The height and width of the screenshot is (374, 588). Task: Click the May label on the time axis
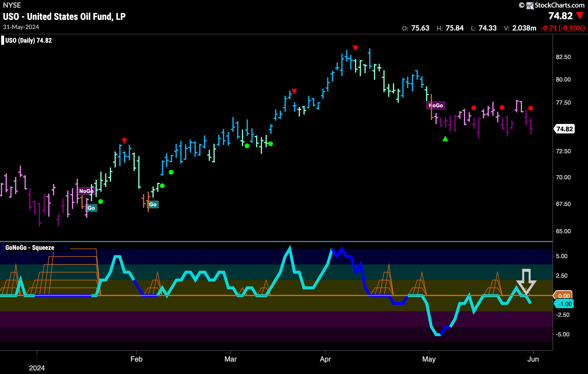coord(429,359)
